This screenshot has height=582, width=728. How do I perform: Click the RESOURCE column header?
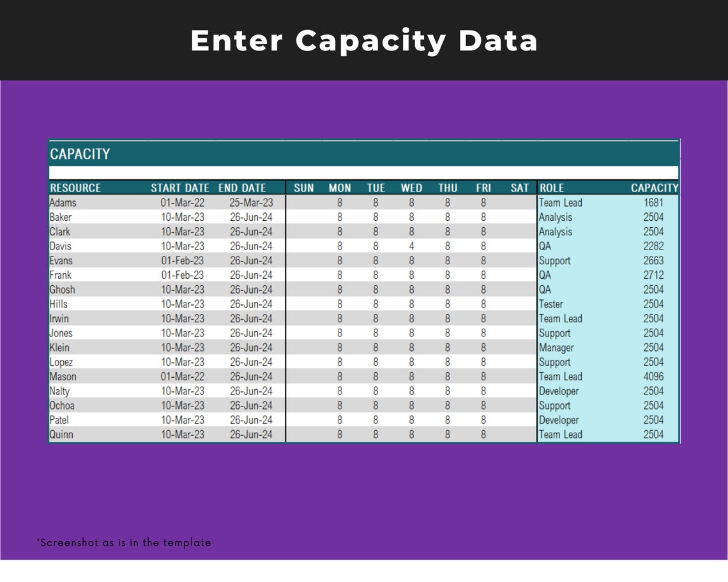tap(75, 188)
